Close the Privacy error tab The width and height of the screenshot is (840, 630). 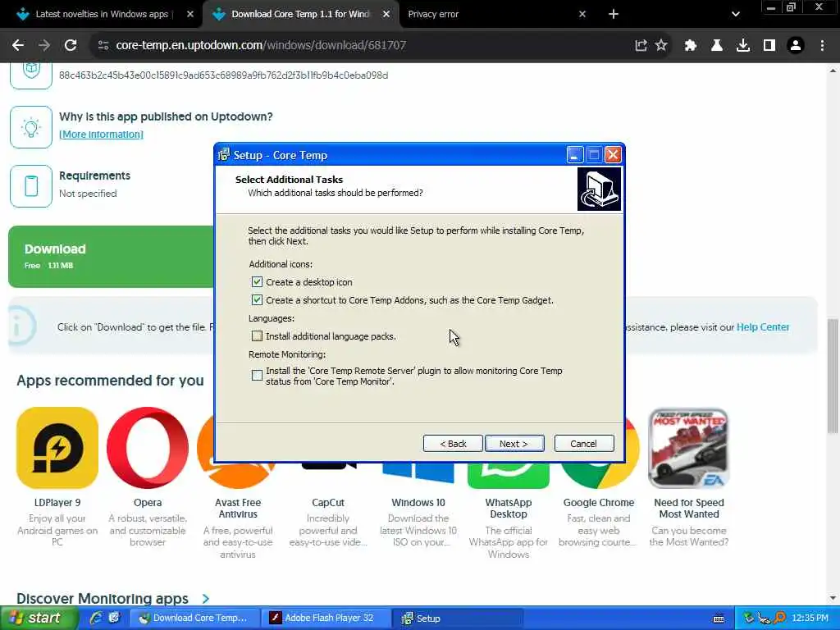(582, 15)
